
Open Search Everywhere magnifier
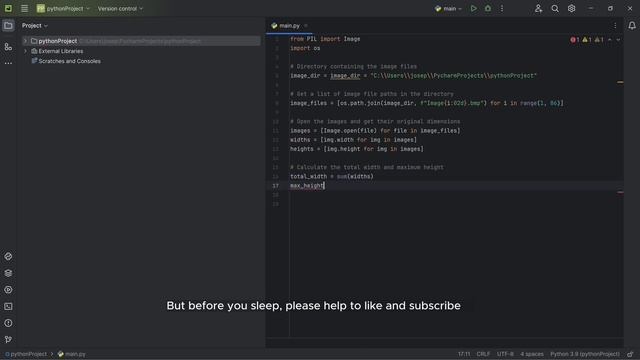555,9
